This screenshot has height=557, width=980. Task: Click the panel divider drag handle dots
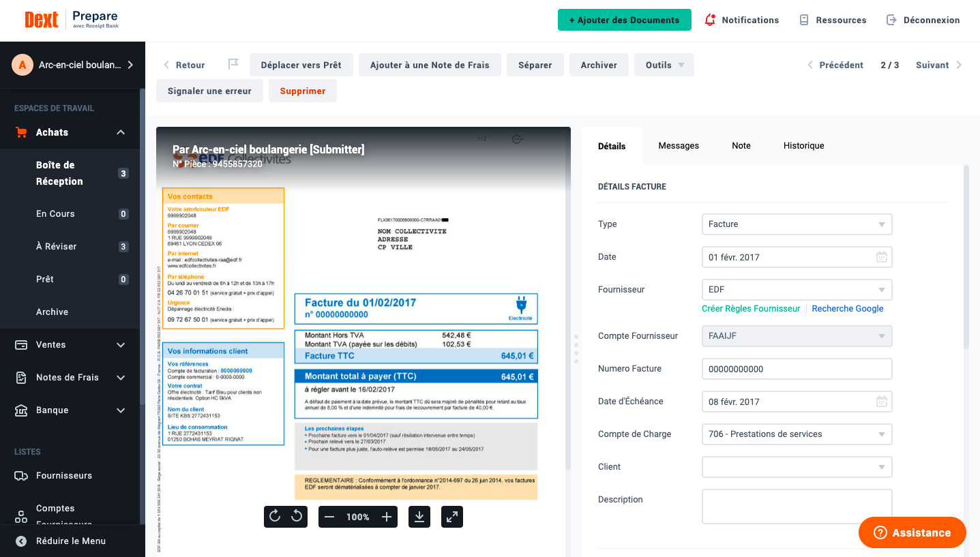pyautogui.click(x=576, y=349)
